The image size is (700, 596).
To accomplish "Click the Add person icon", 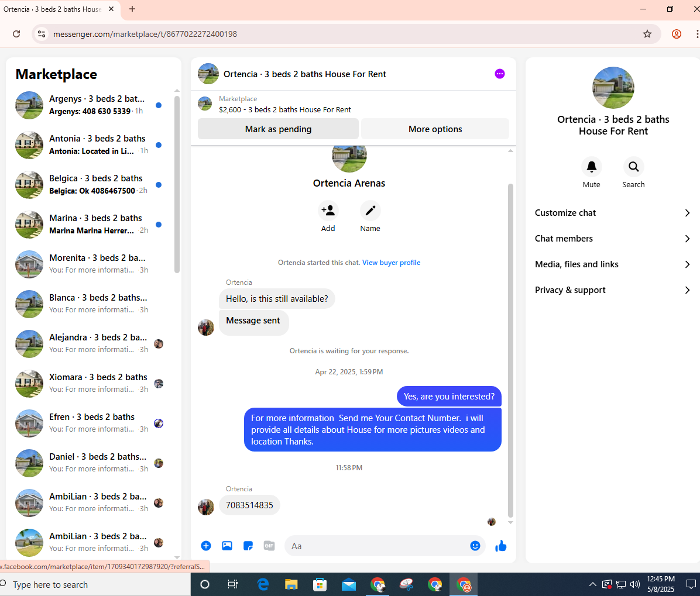I will [328, 211].
